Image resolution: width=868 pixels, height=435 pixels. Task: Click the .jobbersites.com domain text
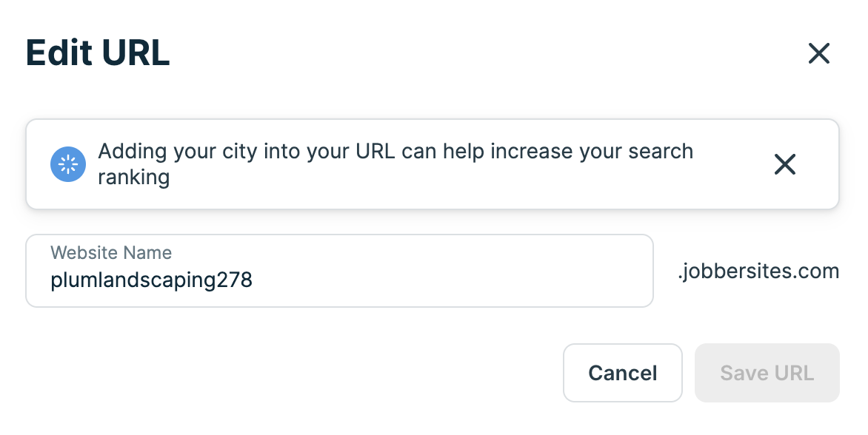(x=758, y=271)
